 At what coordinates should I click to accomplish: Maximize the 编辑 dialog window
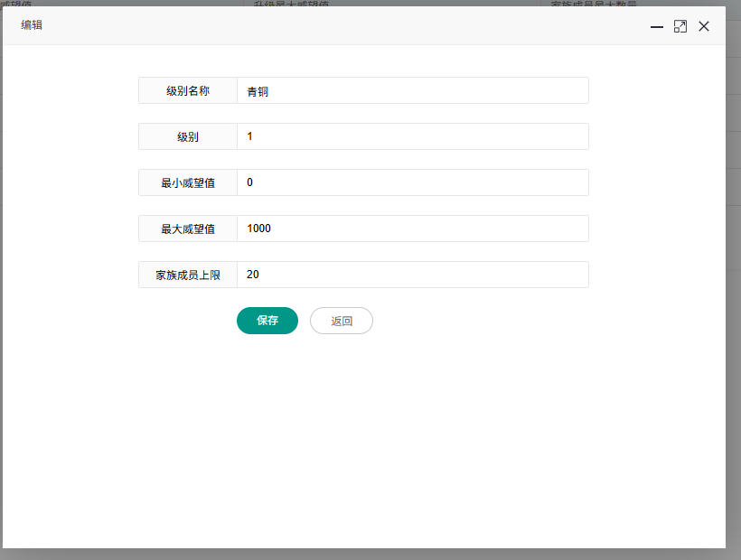[x=680, y=26]
